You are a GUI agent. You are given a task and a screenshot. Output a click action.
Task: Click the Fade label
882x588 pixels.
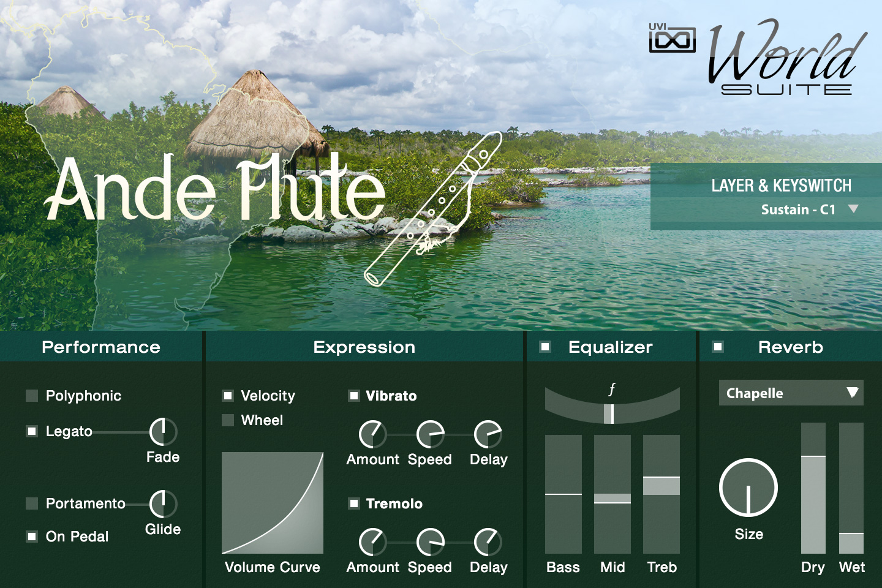[163, 457]
